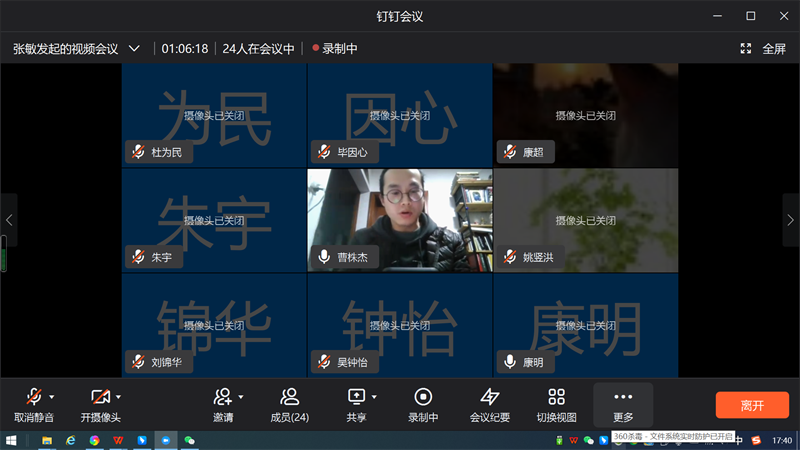800x450 pixels.
Task: Click the fullscreen expand icon
Action: click(746, 48)
